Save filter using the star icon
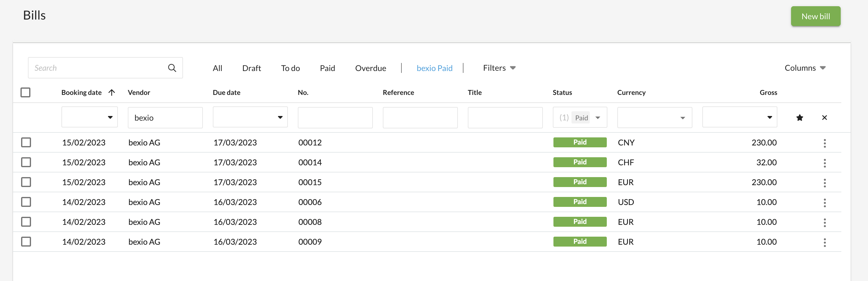The width and height of the screenshot is (868, 281). click(x=799, y=118)
